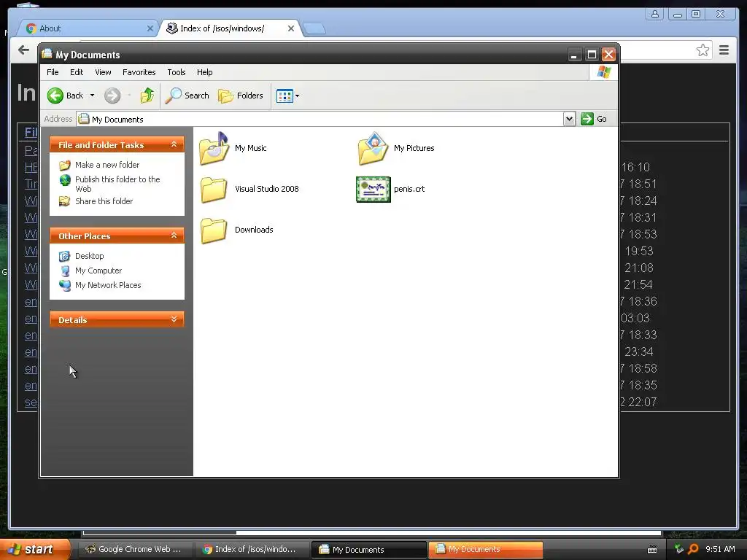Collapse the File and Folder Tasks panel
The height and width of the screenshot is (560, 747).
(x=174, y=144)
